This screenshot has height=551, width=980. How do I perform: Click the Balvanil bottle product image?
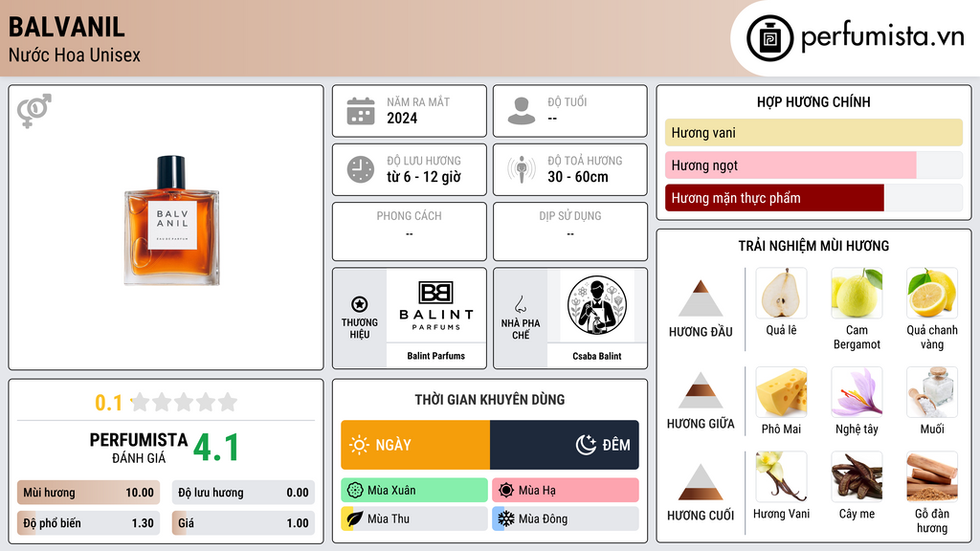point(172,220)
